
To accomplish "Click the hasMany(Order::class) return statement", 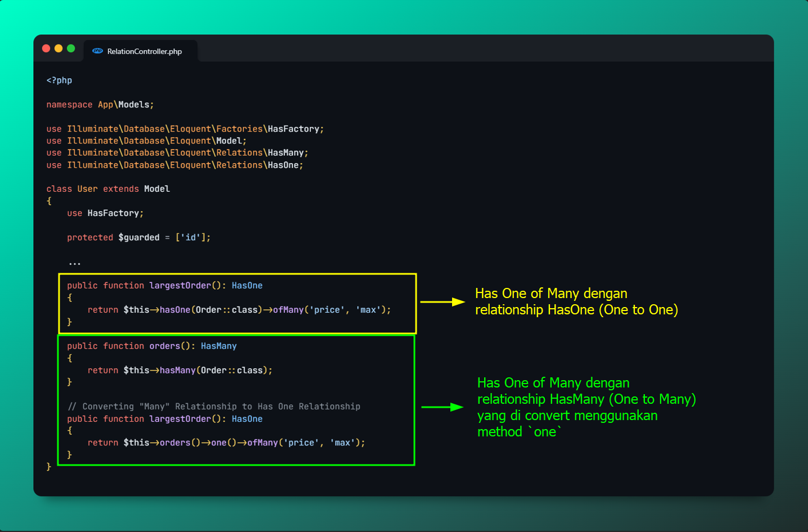I will pos(180,370).
